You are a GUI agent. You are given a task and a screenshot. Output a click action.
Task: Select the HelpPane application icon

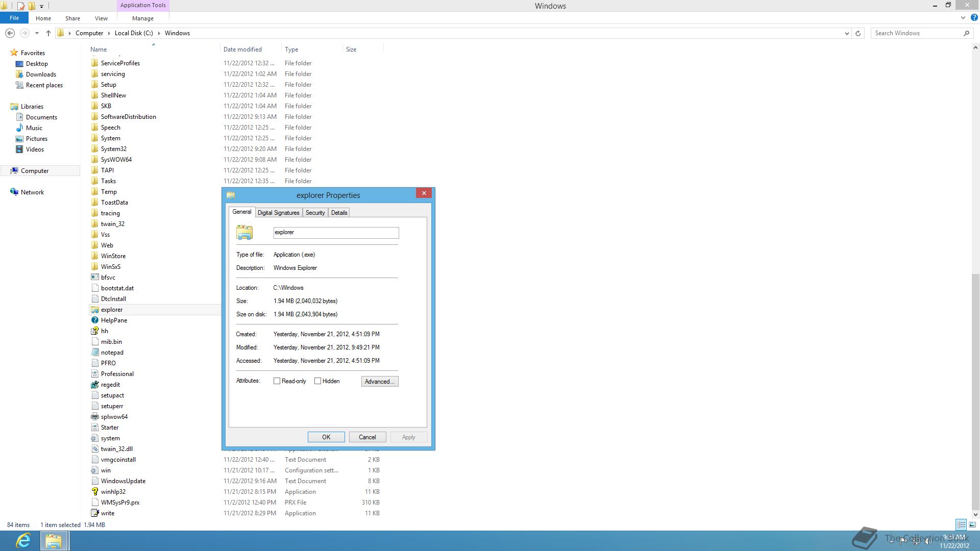coord(94,320)
